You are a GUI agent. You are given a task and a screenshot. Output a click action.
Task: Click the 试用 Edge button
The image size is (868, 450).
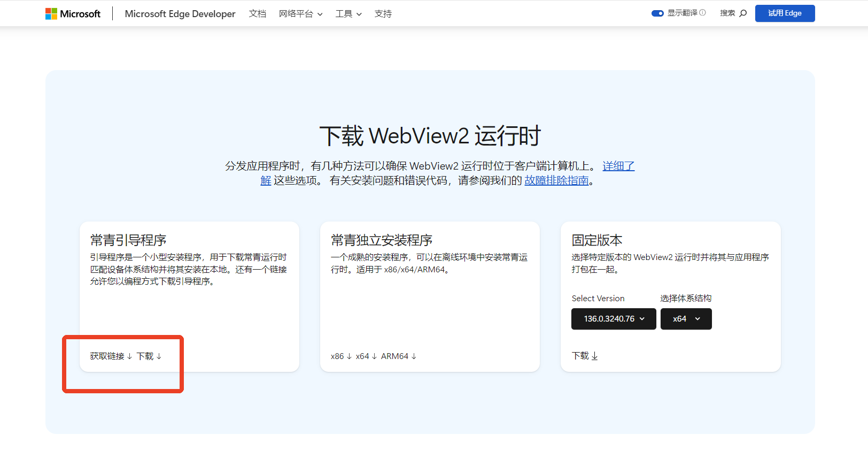[785, 13]
